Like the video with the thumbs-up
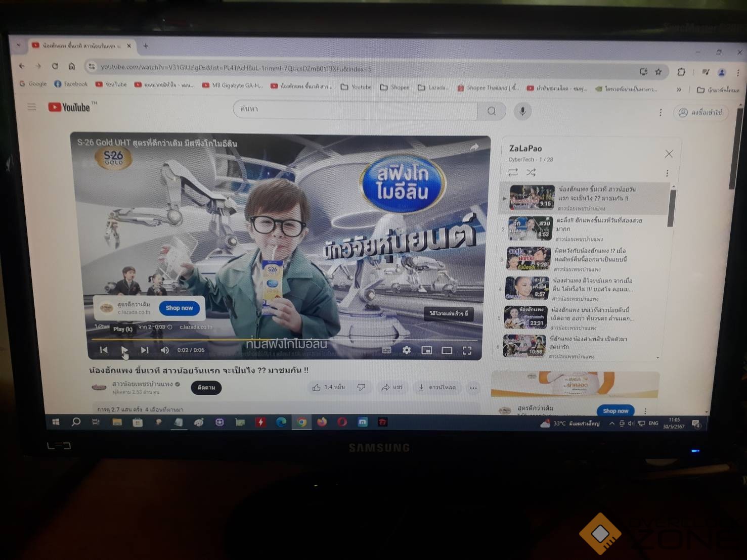This screenshot has height=560, width=747. tap(328, 388)
